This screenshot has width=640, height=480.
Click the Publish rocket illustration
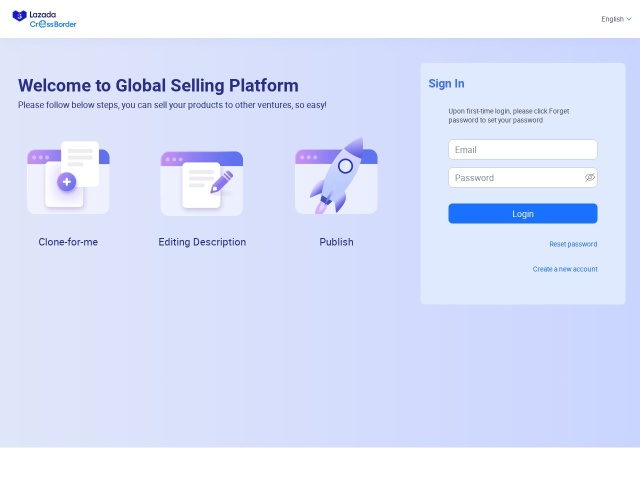tap(336, 176)
